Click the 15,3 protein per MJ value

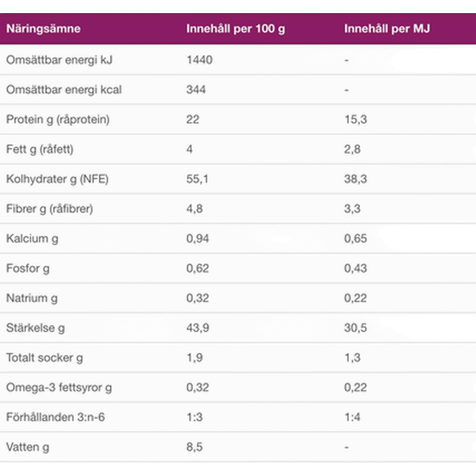[355, 119]
